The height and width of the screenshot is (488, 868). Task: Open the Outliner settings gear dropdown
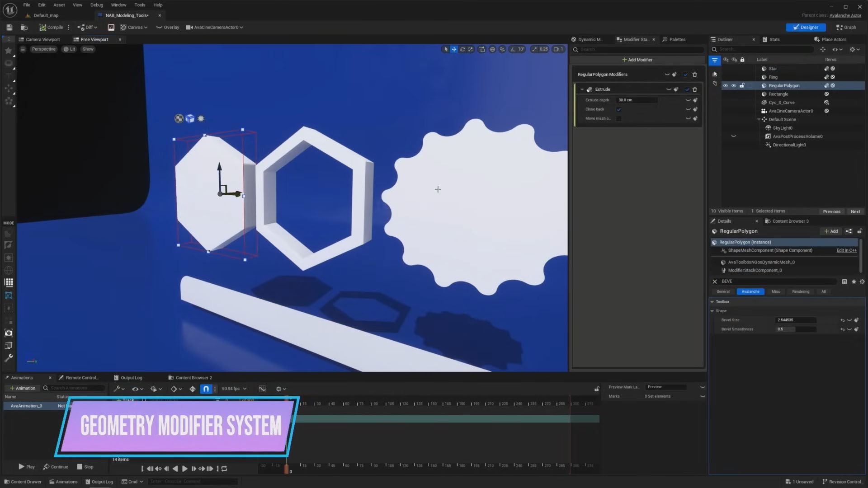point(854,49)
